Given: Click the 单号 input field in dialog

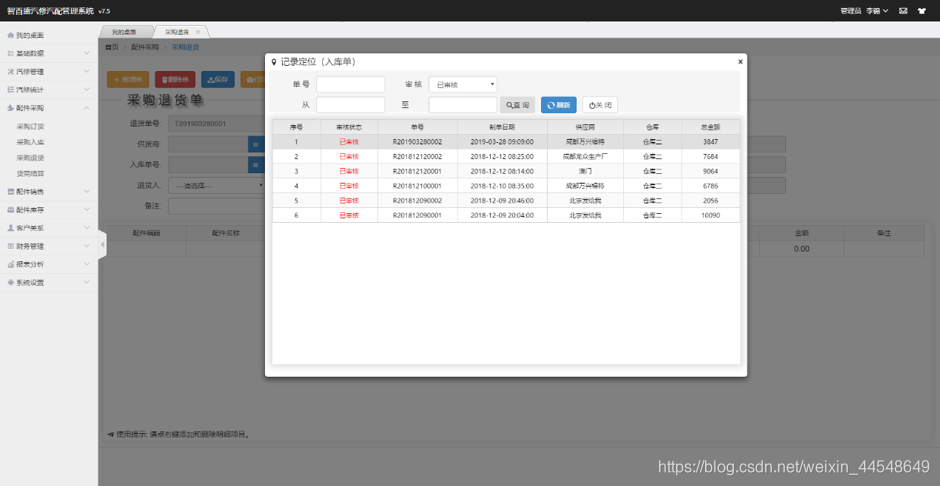Looking at the screenshot, I should 350,84.
